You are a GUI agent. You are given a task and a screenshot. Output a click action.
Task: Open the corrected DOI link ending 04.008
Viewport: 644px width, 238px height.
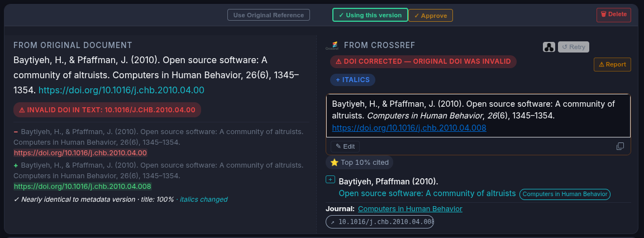point(409,128)
